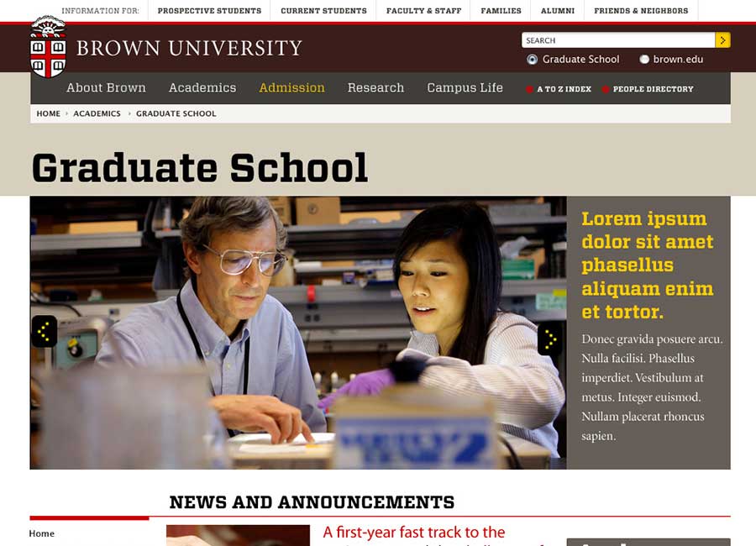Click Graduate School page heading

(x=200, y=168)
